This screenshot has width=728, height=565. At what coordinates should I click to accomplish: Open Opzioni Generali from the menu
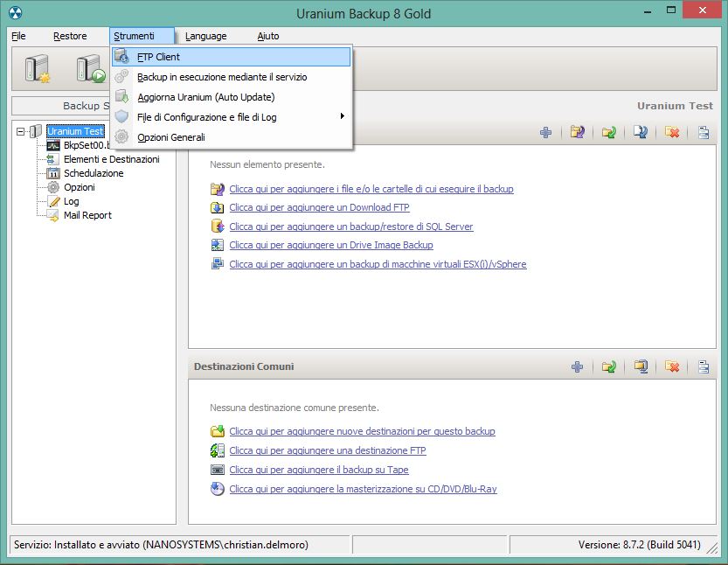click(x=232, y=137)
